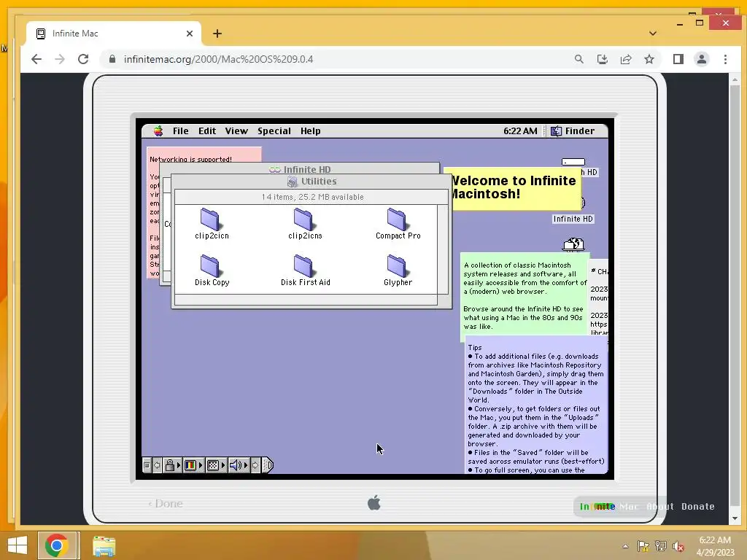Screen dimensions: 747x560
Task: Open a new tab with the plus button
Action: [x=217, y=34]
